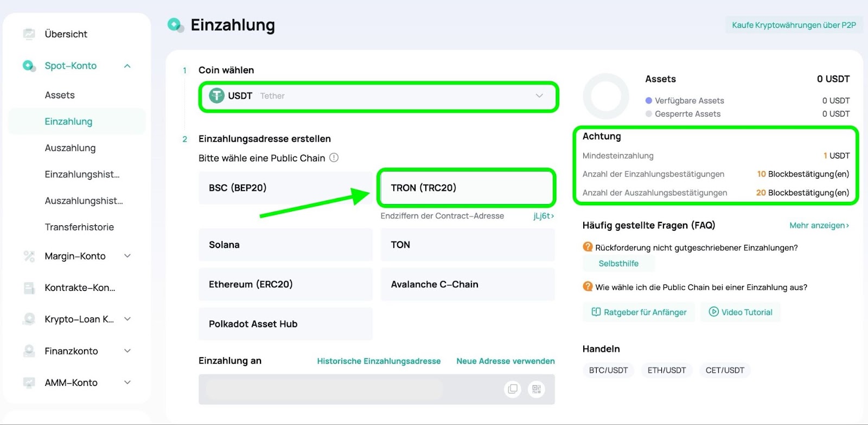Click the Gesperrte Assets legend entry
This screenshot has width=868, height=425.
coord(683,114)
